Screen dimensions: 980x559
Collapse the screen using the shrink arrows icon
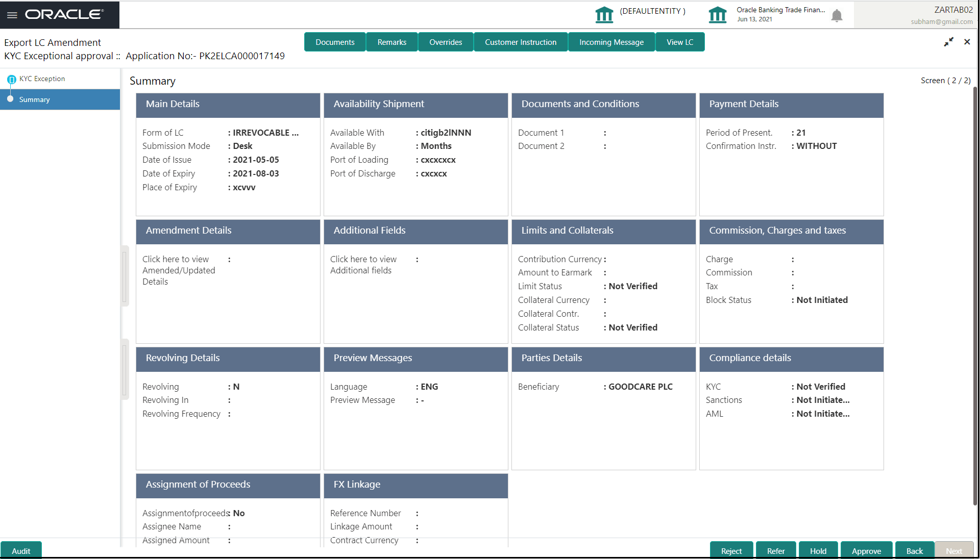(948, 42)
